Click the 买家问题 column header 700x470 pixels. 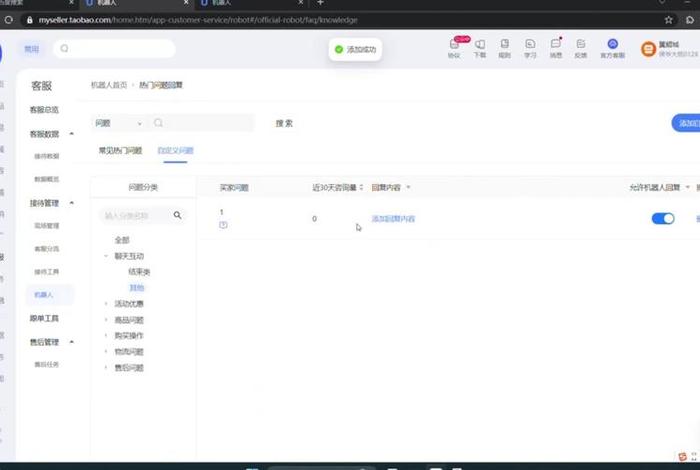click(x=234, y=187)
